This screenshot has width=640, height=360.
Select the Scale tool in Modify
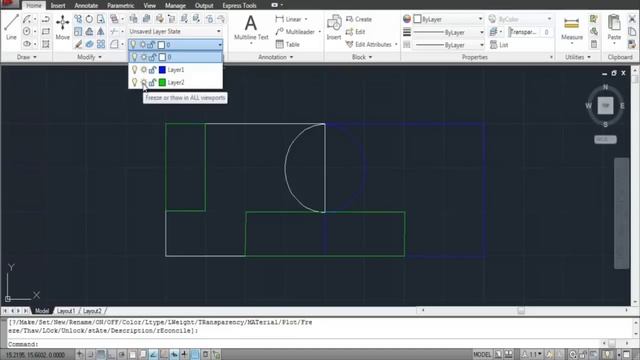(78, 31)
